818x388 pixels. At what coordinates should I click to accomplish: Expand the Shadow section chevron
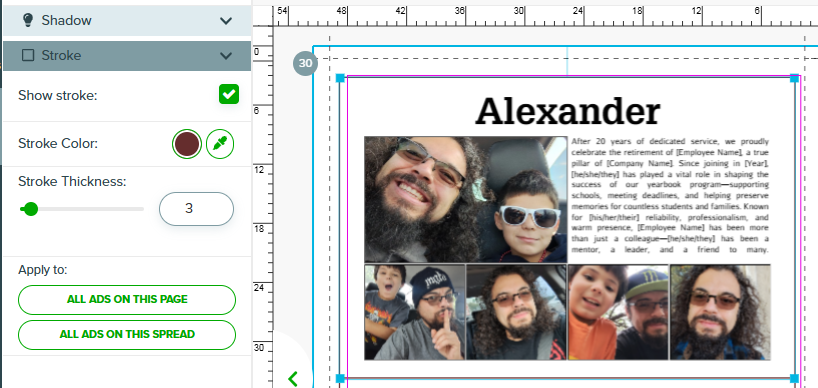(x=226, y=21)
